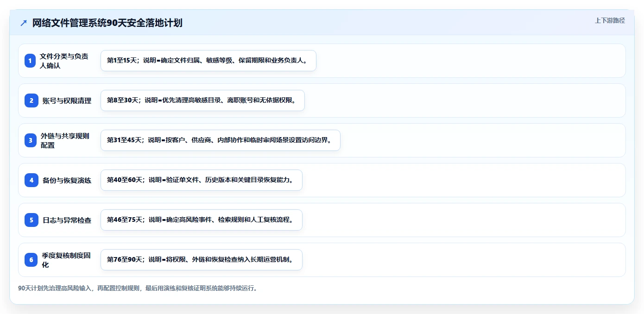Click the footer note starting 90天计划先治理高风险输入
This screenshot has height=314, width=644.
click(137, 288)
